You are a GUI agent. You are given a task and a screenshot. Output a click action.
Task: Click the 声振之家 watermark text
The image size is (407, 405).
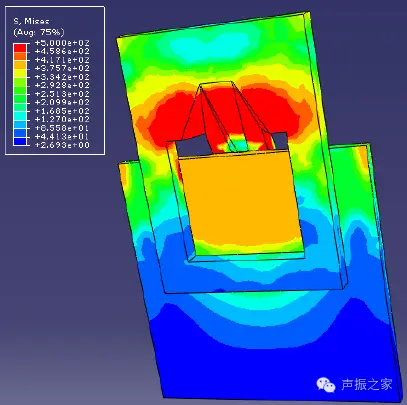coord(367,385)
